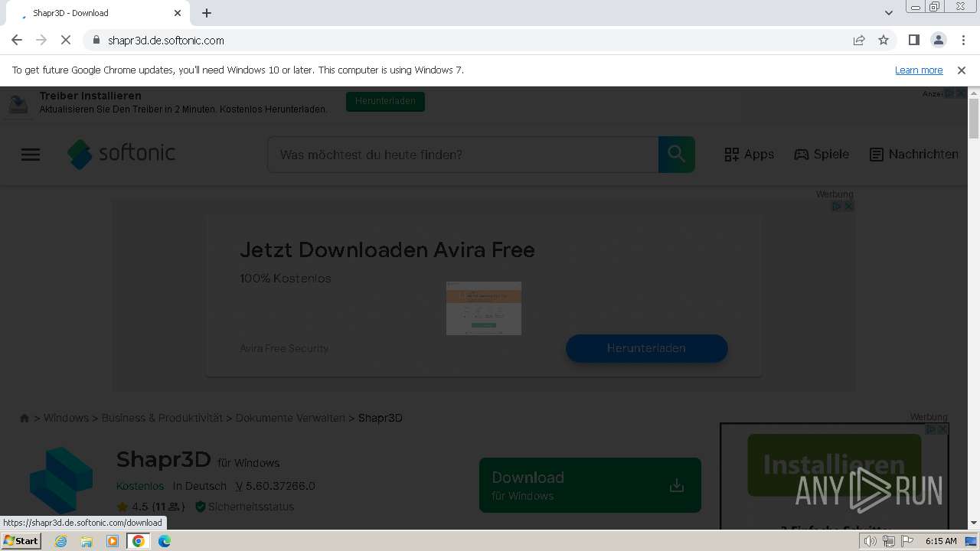This screenshot has height=551, width=980.
Task: Open the Dokumente Verwalten breadcrumb
Action: click(290, 418)
